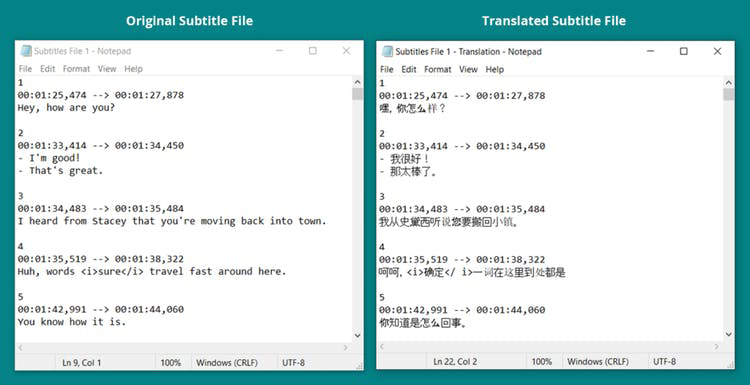Click '嘿, 你怎么样？' line in Translation window
This screenshot has height=385, width=750.
click(413, 109)
